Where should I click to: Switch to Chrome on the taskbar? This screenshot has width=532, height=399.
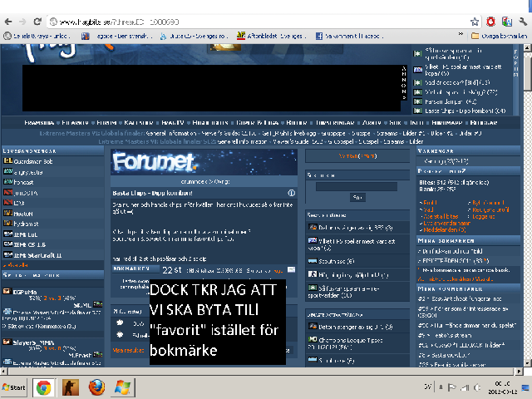point(44,387)
